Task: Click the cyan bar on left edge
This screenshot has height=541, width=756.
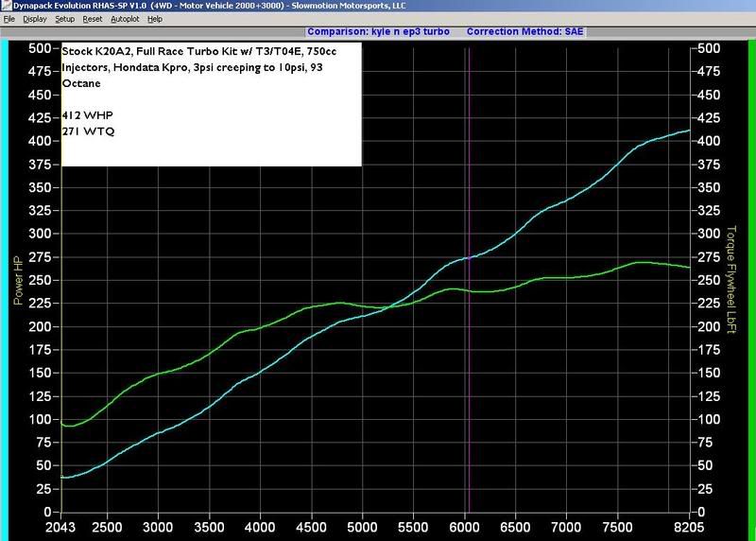Action: (x=3, y=284)
